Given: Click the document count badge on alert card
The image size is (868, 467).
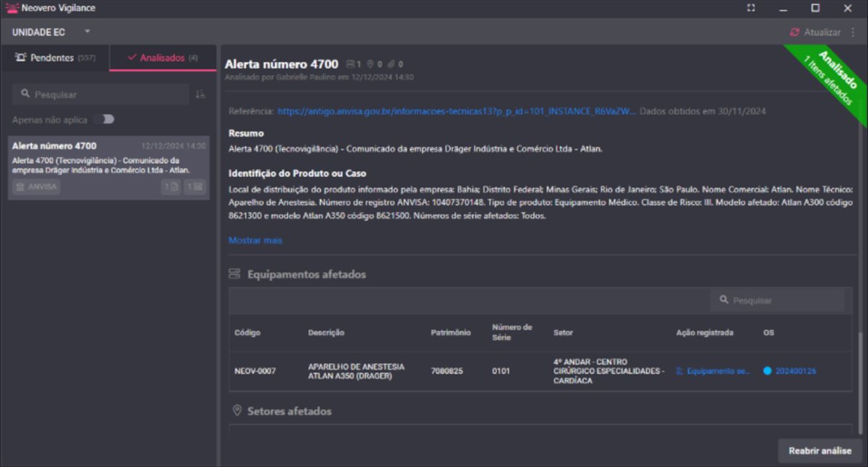Looking at the screenshot, I should pos(170,187).
